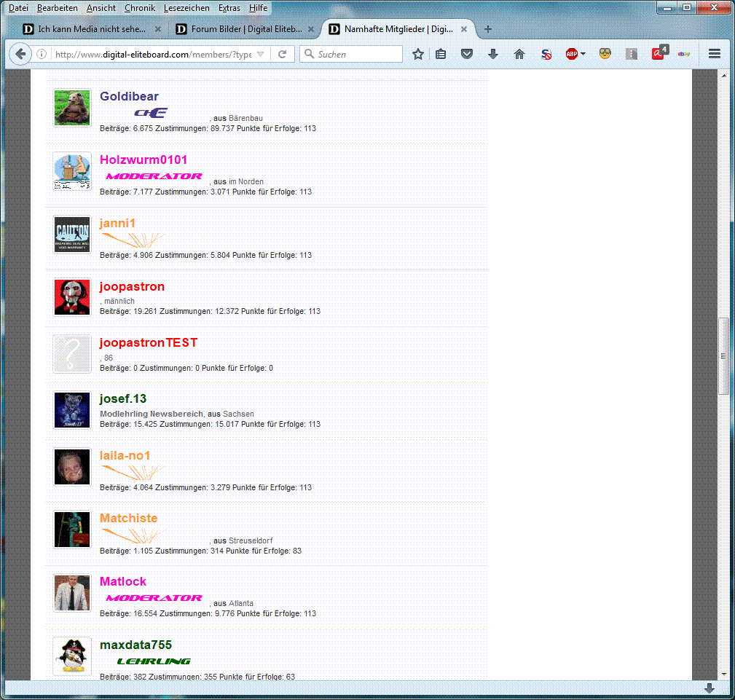Screen dimensions: 735x700
Task: Click Matchiste's avatar image
Action: 71,530
